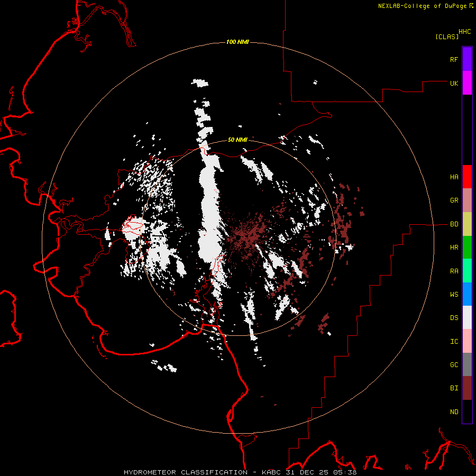
Task: Click the DS white legend swatch
Action: tap(467, 317)
